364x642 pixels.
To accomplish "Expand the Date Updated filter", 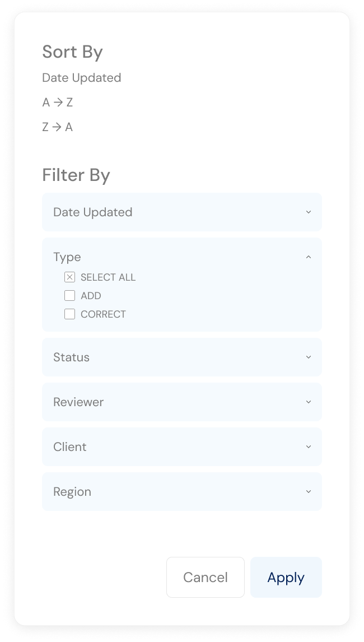I will (x=182, y=212).
